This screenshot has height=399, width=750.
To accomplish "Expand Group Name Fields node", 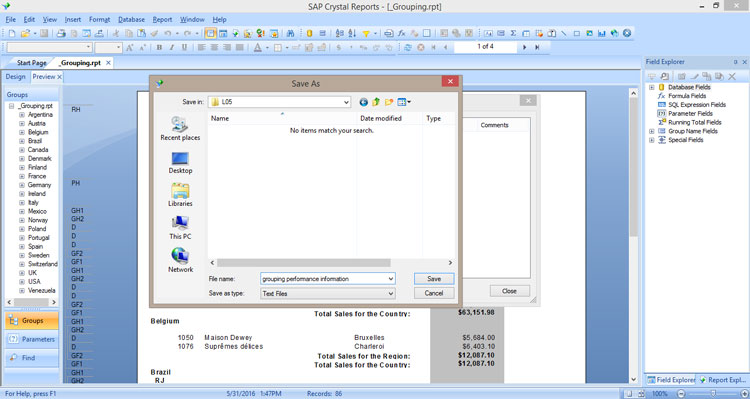I will tap(651, 131).
